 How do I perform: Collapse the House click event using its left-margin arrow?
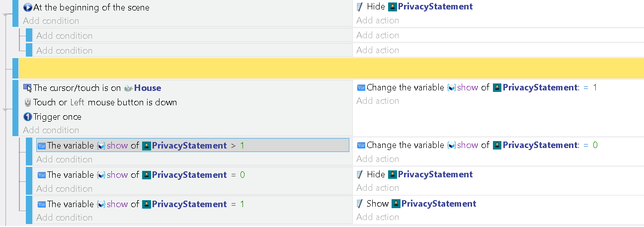[x=6, y=110]
